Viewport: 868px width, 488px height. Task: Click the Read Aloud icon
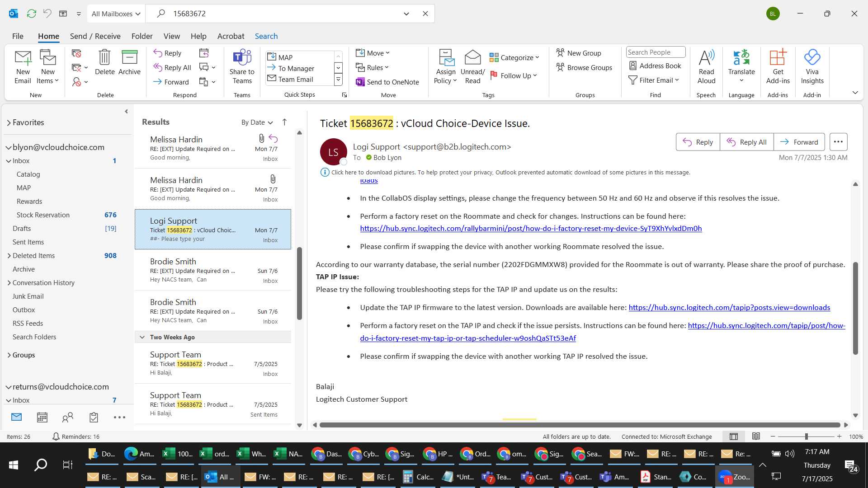click(x=706, y=67)
